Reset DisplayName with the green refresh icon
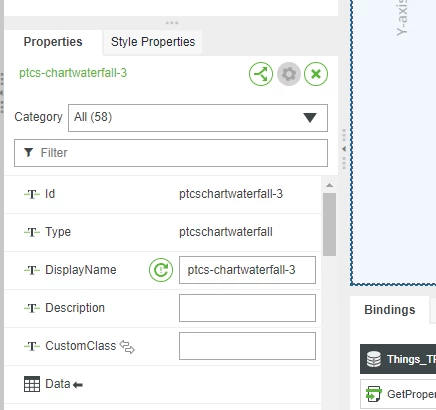 (161, 270)
